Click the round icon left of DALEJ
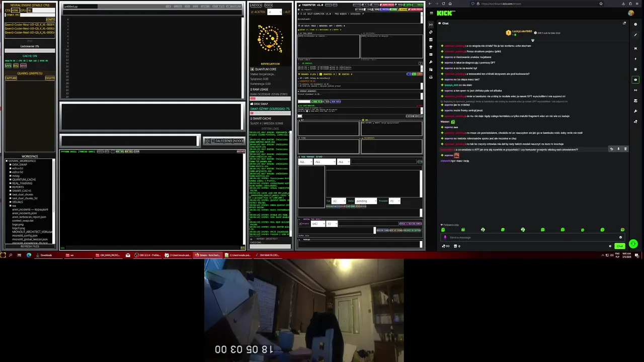 click(207, 141)
